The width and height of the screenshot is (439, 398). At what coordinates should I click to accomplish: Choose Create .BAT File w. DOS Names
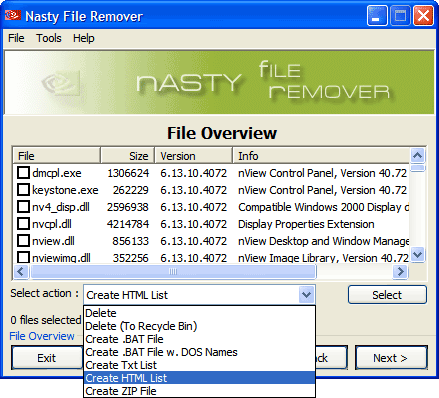pos(199,352)
